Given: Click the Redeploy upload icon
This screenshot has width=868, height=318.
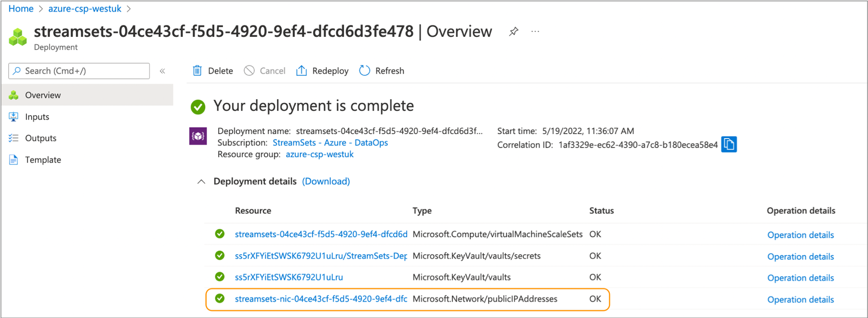Looking at the screenshot, I should [x=301, y=71].
